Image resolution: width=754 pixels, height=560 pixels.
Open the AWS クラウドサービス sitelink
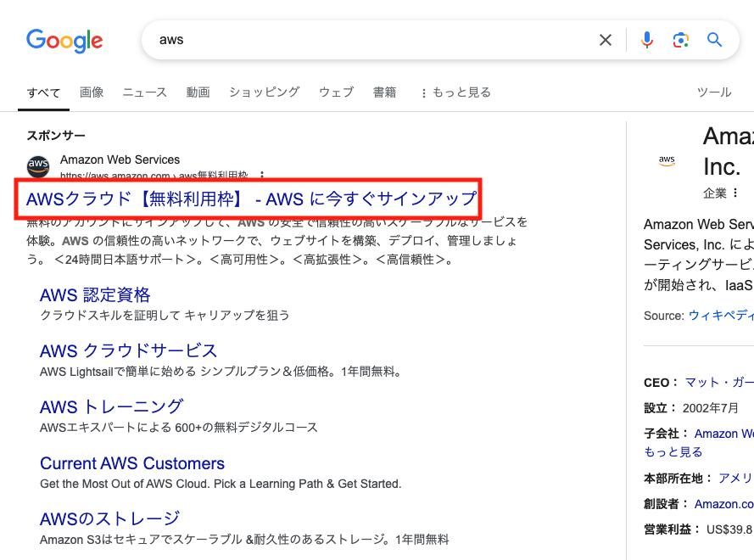(128, 350)
